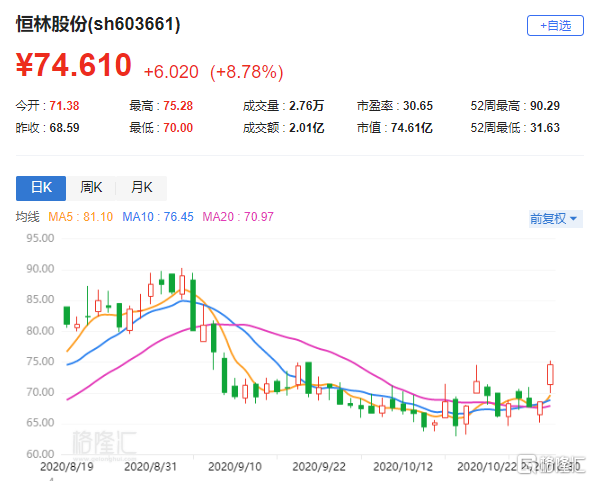Open the 前复权 dropdown
Image resolution: width=592 pixels, height=481 pixels.
[x=555, y=219]
